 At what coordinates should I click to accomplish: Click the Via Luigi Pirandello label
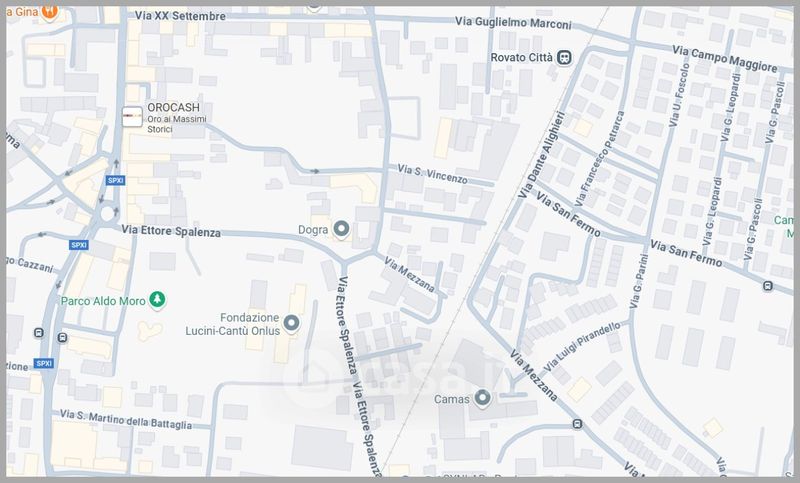coord(582,343)
